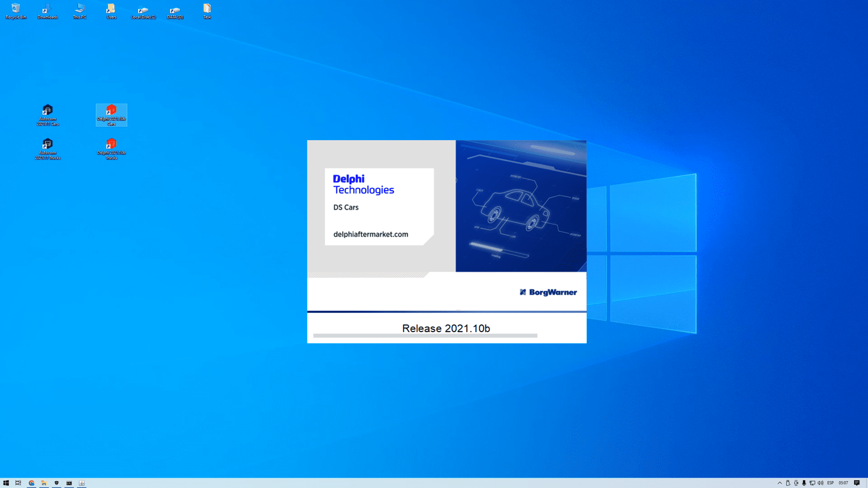
Task: Open the volume control in the tray
Action: coord(820,483)
